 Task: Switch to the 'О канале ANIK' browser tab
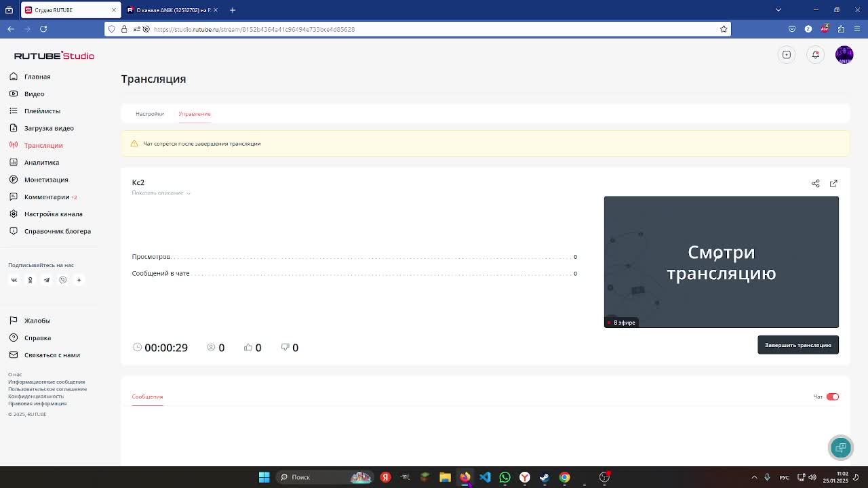172,10
